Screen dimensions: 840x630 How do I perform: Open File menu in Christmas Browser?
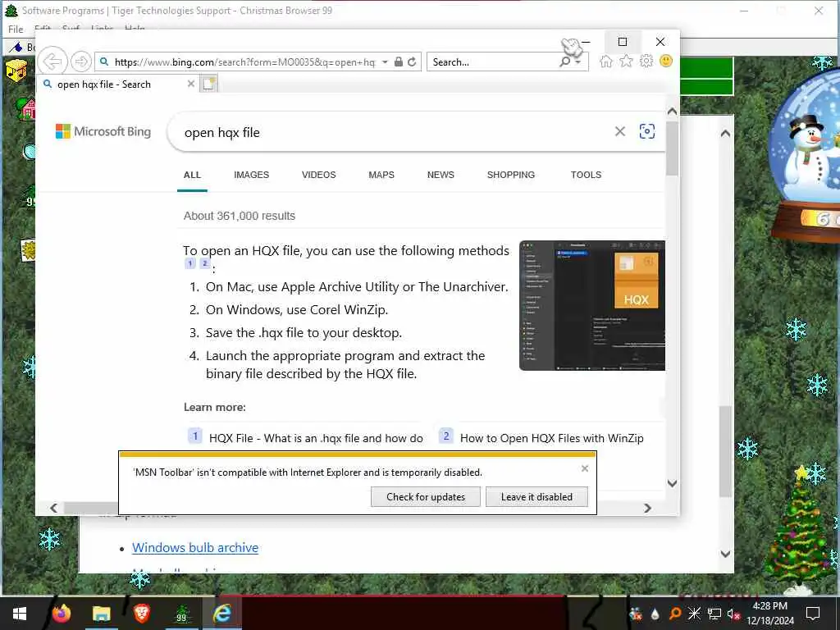point(16,29)
